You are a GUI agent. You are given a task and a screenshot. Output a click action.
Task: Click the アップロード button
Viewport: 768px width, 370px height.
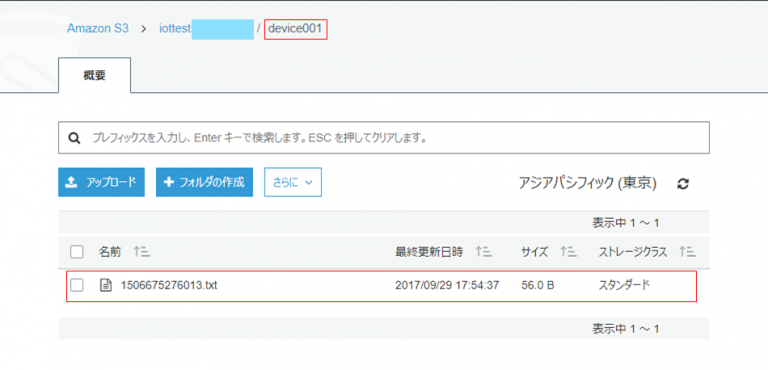(x=101, y=182)
